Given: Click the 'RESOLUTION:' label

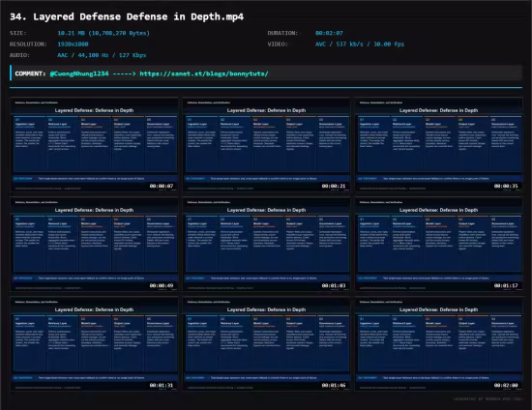Looking at the screenshot, I should point(28,44).
